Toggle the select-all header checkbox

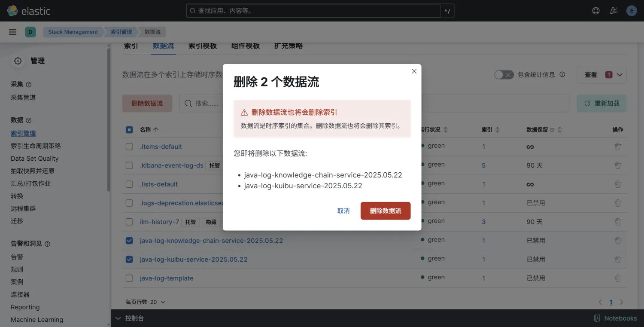coord(129,130)
